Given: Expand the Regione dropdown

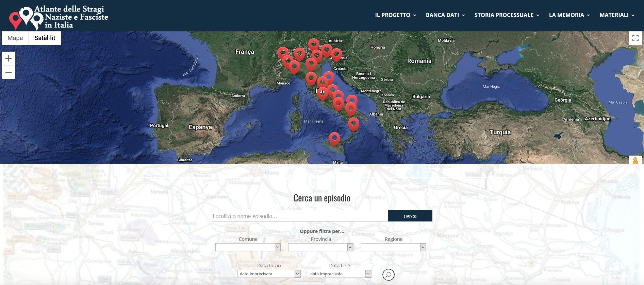Looking at the screenshot, I should point(394,247).
